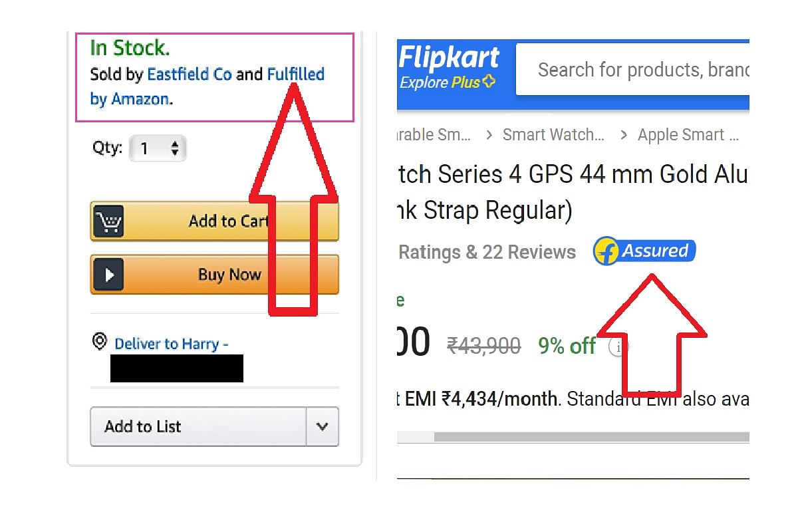
Task: Go to the Apple Smart breadcrumb
Action: [688, 135]
